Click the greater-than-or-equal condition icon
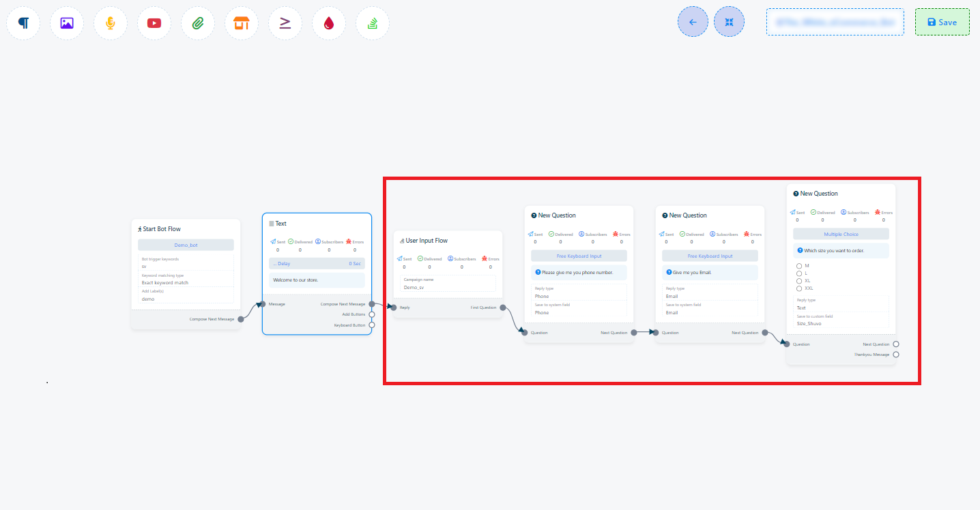The height and width of the screenshot is (510, 980). click(x=285, y=23)
